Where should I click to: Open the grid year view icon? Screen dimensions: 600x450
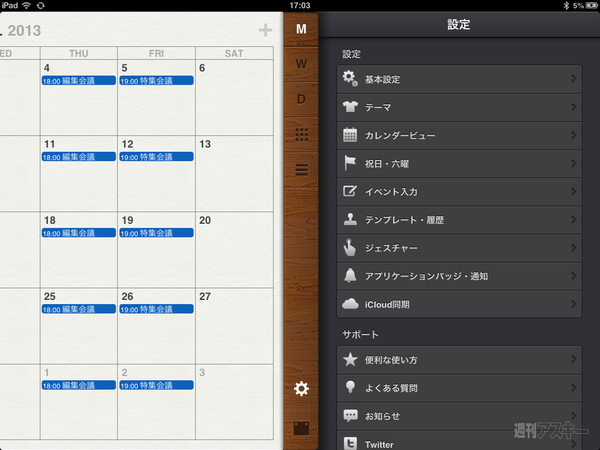(301, 134)
